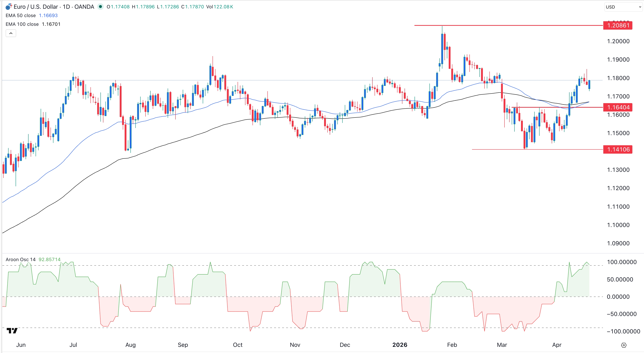Toggle the Aroon Osc 14 indicator legend
Viewport: 644px width, 353px height.
(21, 259)
